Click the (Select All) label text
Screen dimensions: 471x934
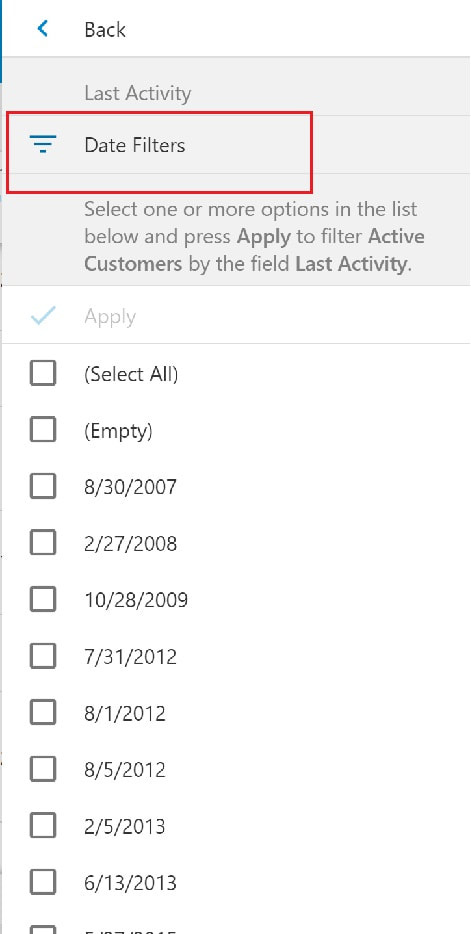click(x=131, y=374)
